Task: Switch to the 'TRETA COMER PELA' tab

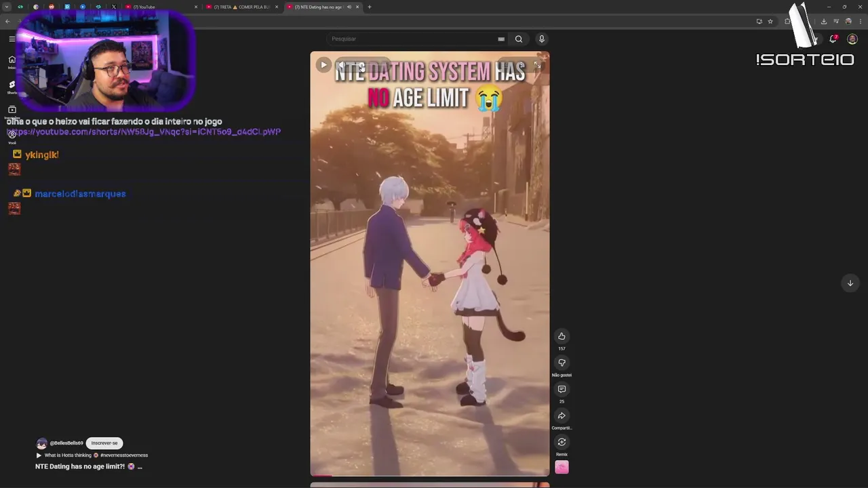Action: click(242, 7)
